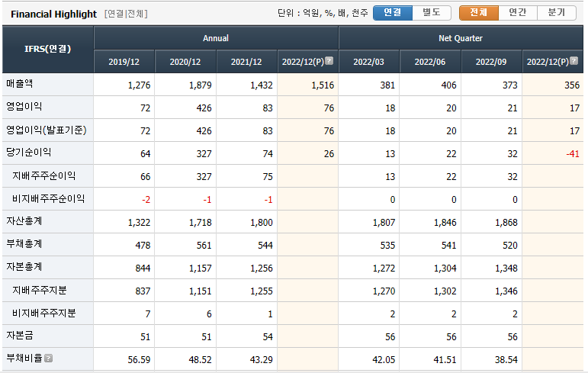This screenshot has height=373, width=588.
Task: Click 당기순이익 value 26
Action: pyautogui.click(x=329, y=154)
